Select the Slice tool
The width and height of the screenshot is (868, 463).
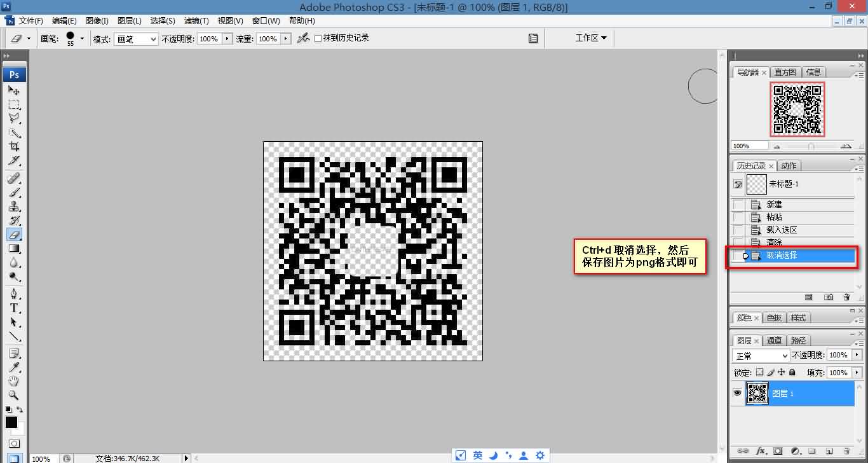tap(14, 160)
